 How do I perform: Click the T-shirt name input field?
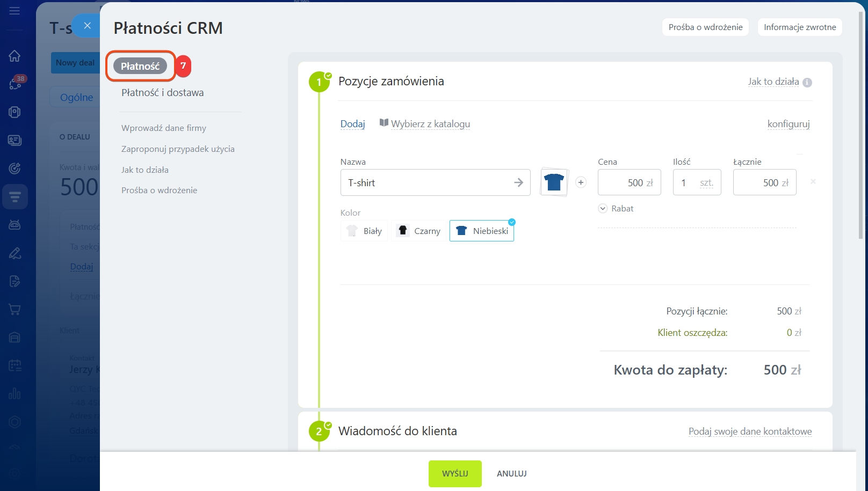(436, 182)
